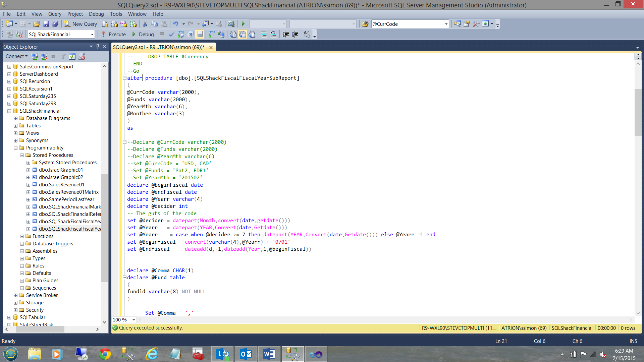Click the Refresh icon in Object Explorer
The image size is (644, 362).
pos(72,56)
